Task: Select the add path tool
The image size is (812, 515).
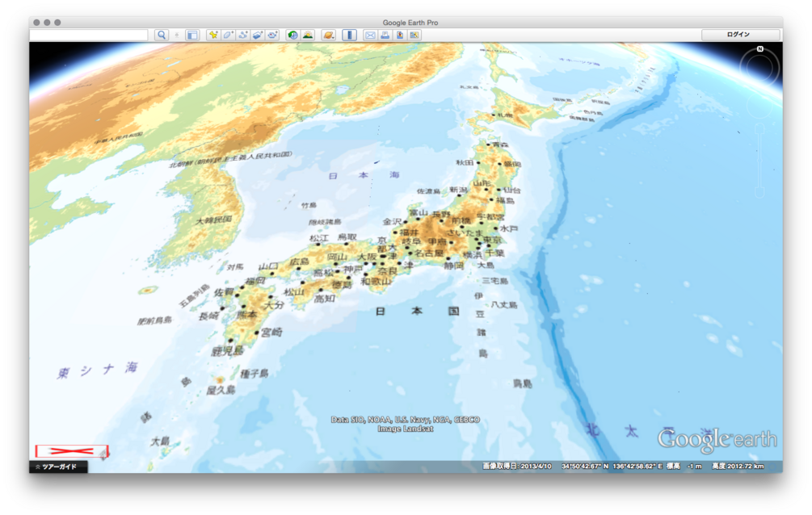Action: pyautogui.click(x=243, y=36)
